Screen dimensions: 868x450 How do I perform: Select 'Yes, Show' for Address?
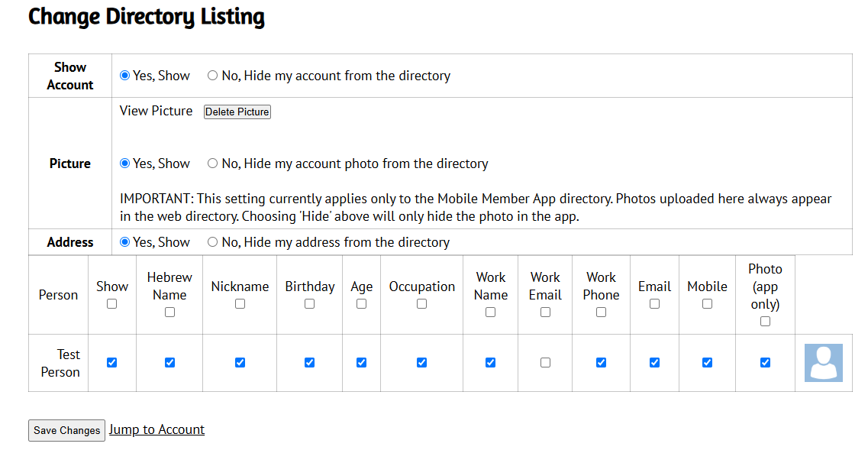pyautogui.click(x=125, y=242)
